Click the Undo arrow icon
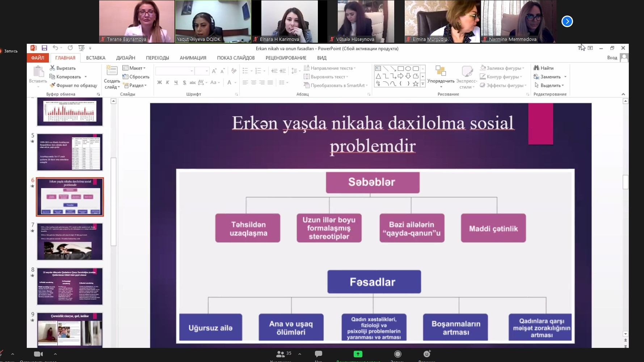The height and width of the screenshot is (362, 644). pyautogui.click(x=55, y=48)
